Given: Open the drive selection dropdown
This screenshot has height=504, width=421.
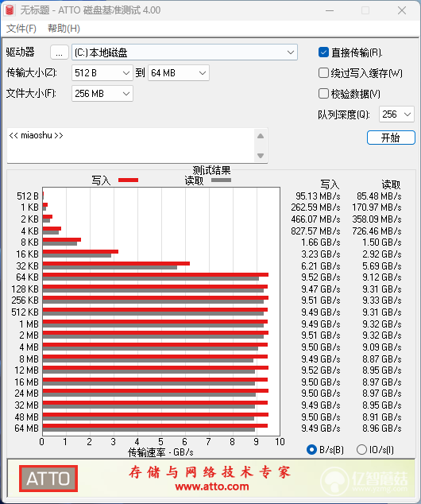Looking at the screenshot, I should pyautogui.click(x=184, y=52).
